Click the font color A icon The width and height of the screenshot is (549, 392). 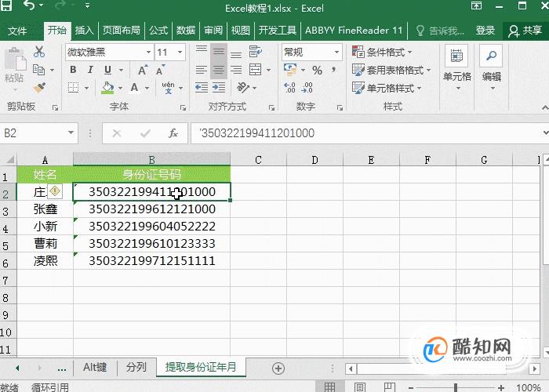(x=134, y=87)
